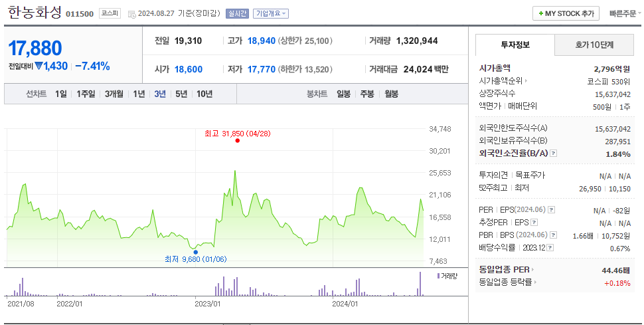The image size is (644, 325).
Task: Click help icon next to PBR BPS (2024.06)
Action: click(554, 235)
